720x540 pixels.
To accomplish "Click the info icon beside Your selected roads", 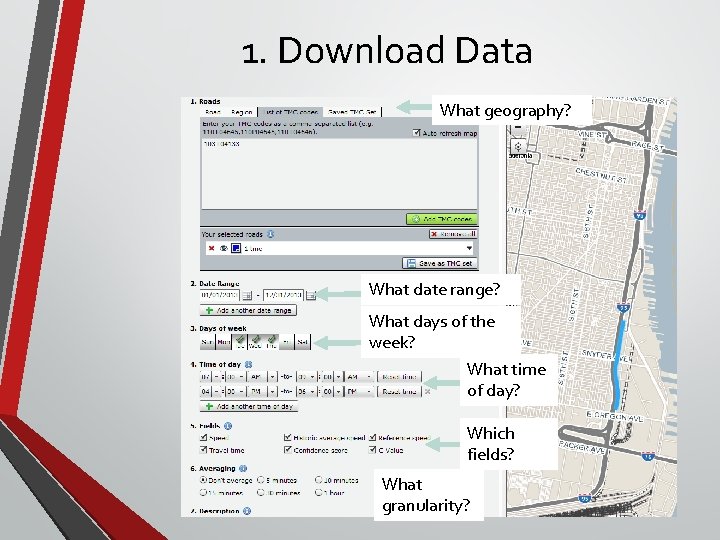I will [270, 234].
